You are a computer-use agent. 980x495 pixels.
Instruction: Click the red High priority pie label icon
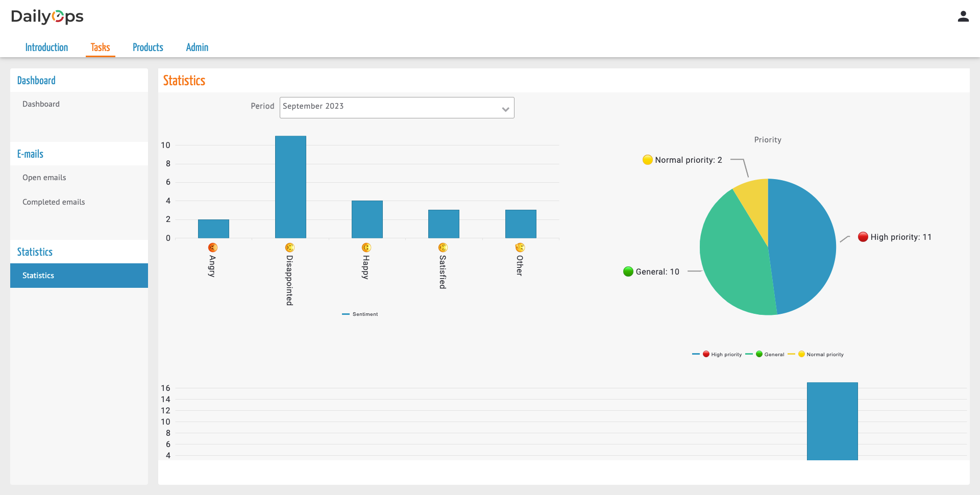[863, 237]
